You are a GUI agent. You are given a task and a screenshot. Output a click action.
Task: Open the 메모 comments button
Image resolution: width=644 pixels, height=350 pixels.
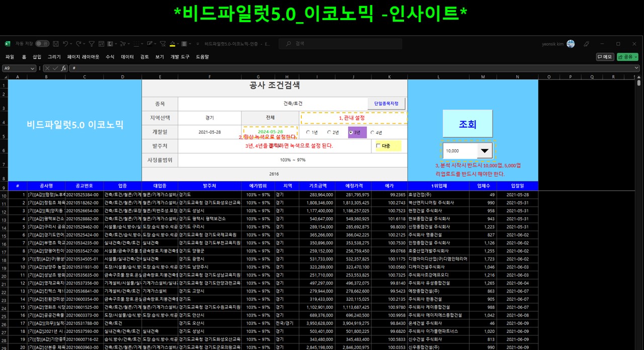pyautogui.click(x=605, y=57)
